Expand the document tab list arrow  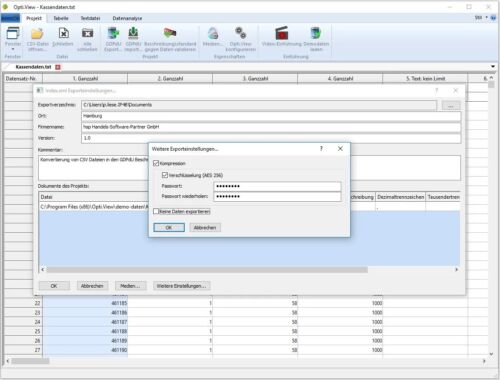pyautogui.click(x=493, y=67)
